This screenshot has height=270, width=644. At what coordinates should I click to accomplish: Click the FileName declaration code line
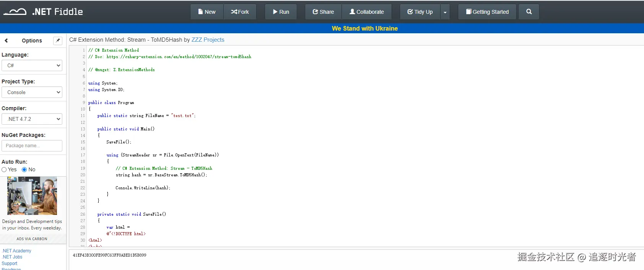[x=146, y=115]
